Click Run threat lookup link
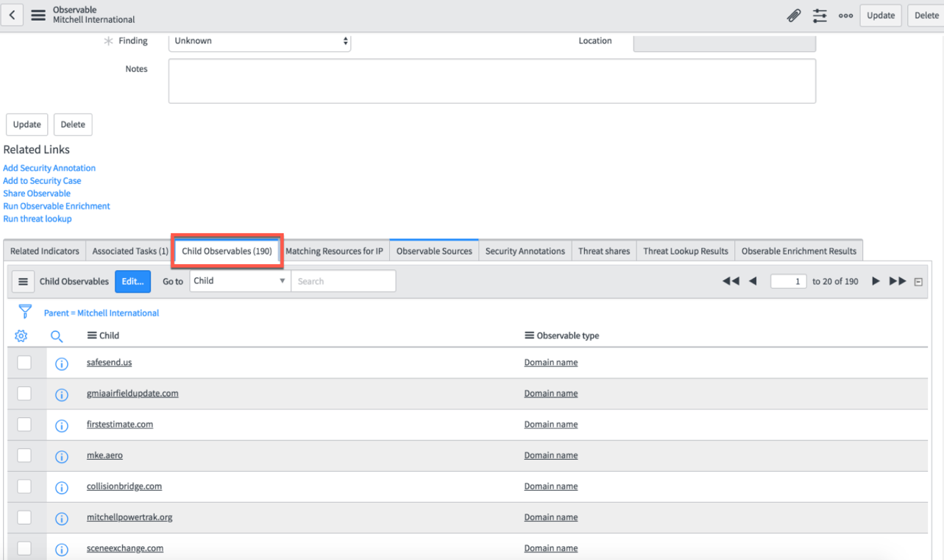The height and width of the screenshot is (560, 944). point(38,219)
